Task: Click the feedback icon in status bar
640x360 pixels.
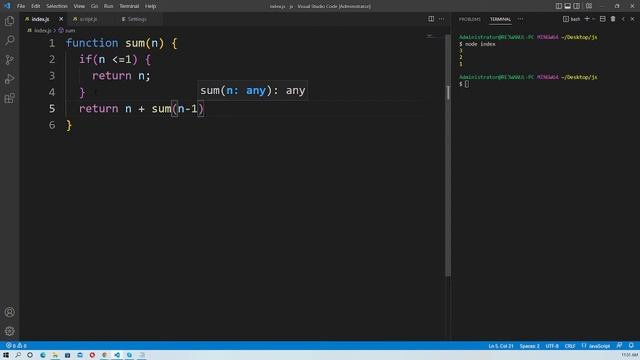Action: (620, 346)
